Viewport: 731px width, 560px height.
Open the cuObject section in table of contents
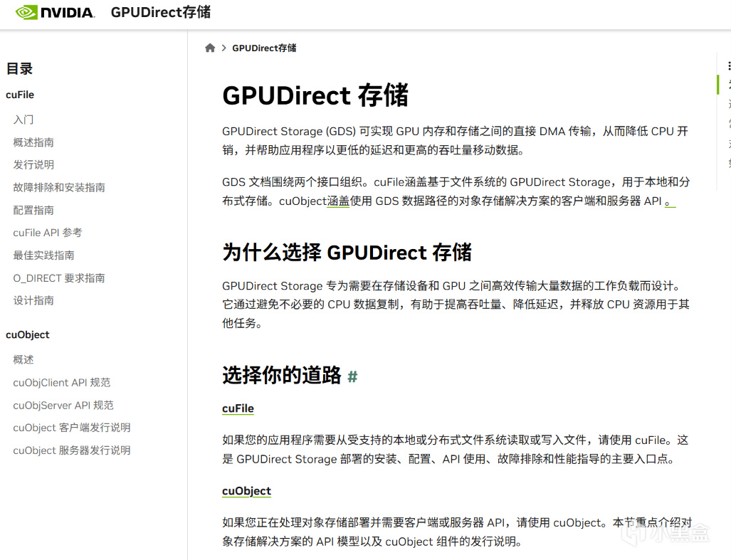(28, 334)
